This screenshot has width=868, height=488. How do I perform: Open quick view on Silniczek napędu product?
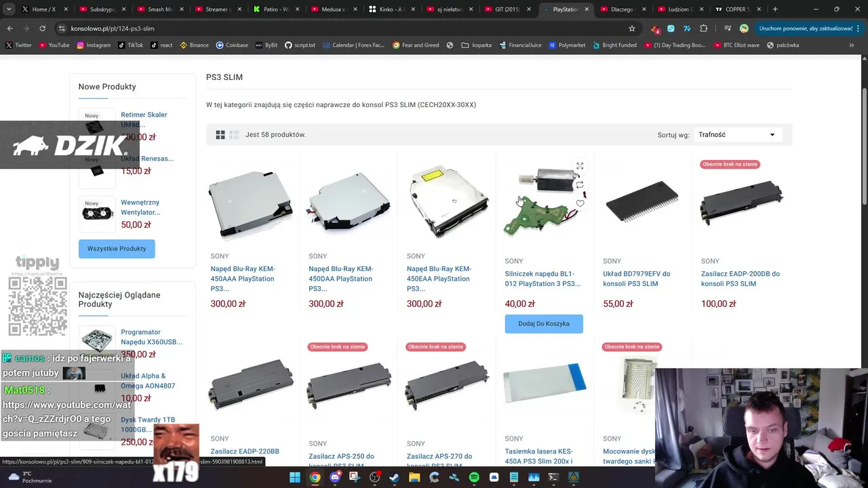[580, 166]
